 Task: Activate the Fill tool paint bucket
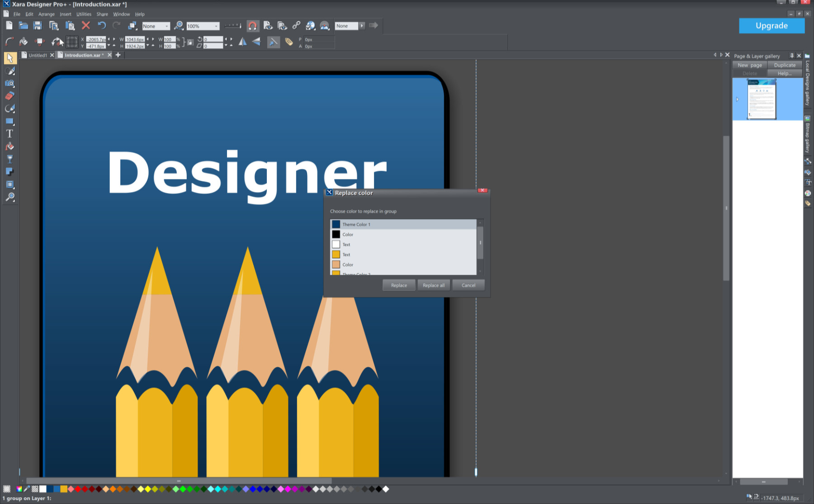9,146
